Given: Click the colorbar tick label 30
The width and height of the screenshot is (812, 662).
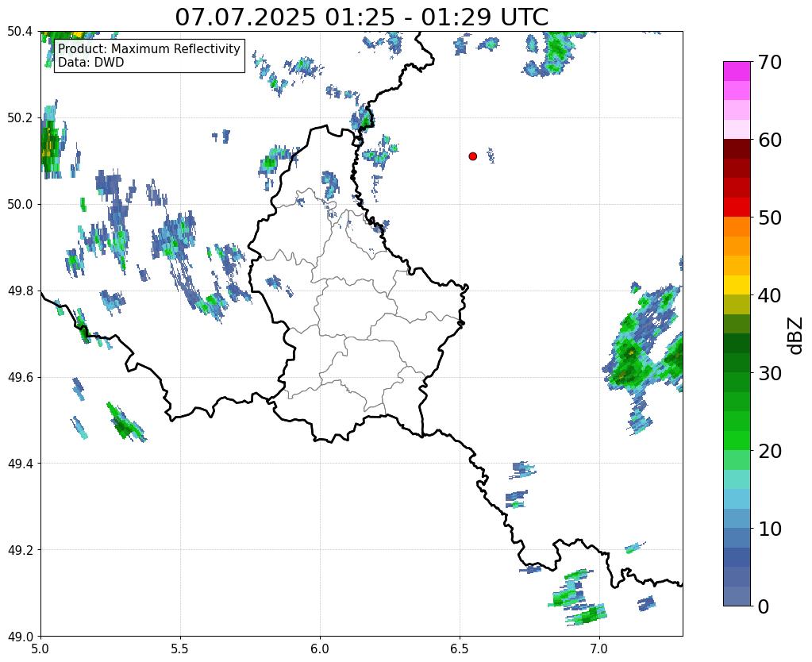Looking at the screenshot, I should point(768,373).
